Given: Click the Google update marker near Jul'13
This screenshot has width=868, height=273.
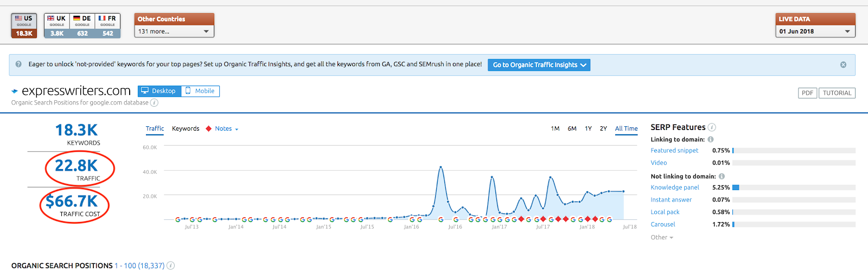Looking at the screenshot, I should pos(192,219).
